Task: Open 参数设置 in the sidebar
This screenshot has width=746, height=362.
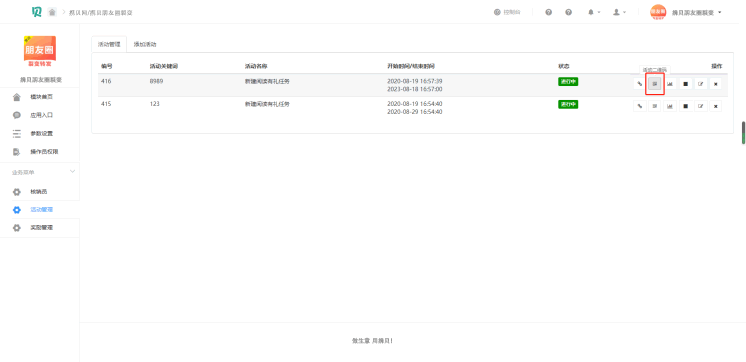Action: 40,134
